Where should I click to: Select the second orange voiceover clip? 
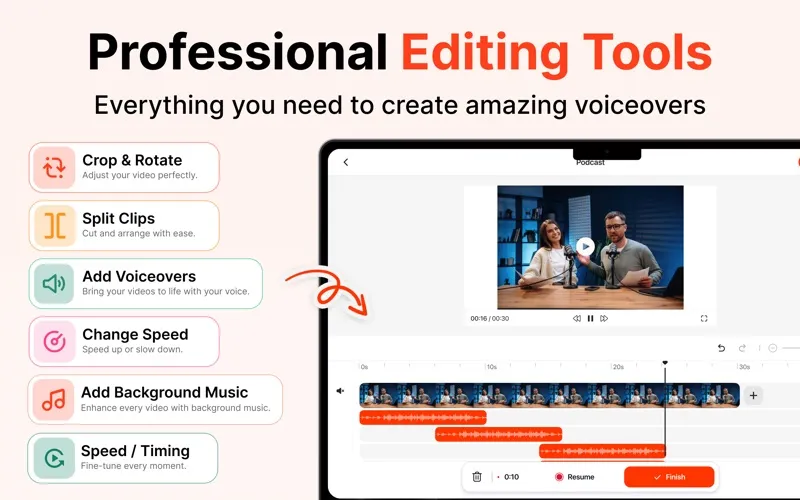click(498, 434)
